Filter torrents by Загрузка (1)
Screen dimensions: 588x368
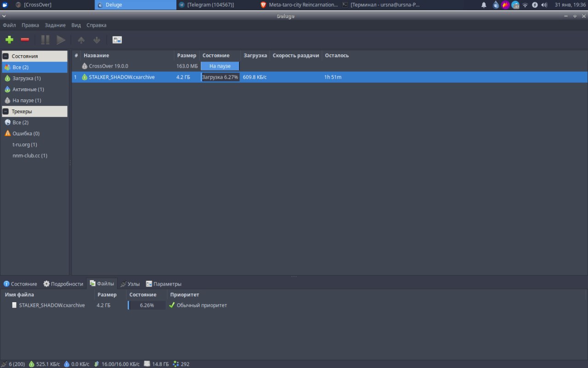click(x=34, y=78)
